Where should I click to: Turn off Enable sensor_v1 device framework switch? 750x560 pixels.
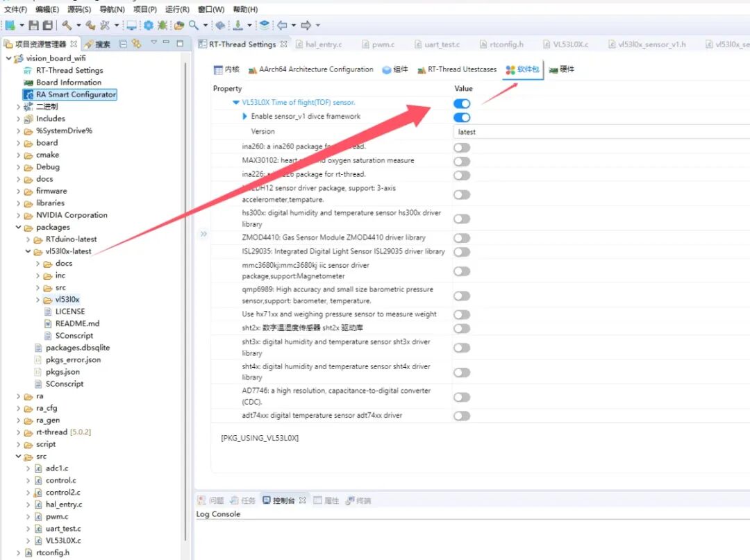(462, 117)
